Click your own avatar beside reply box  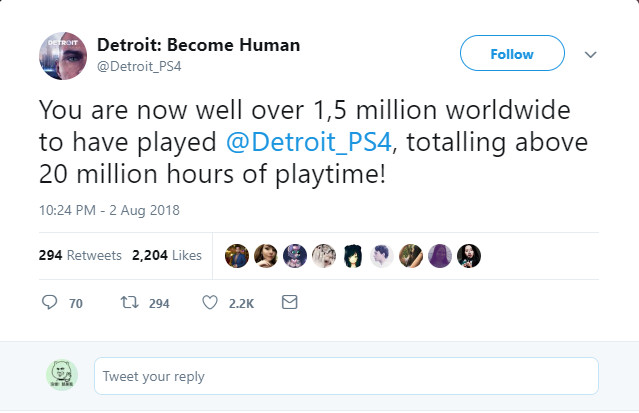tap(62, 376)
